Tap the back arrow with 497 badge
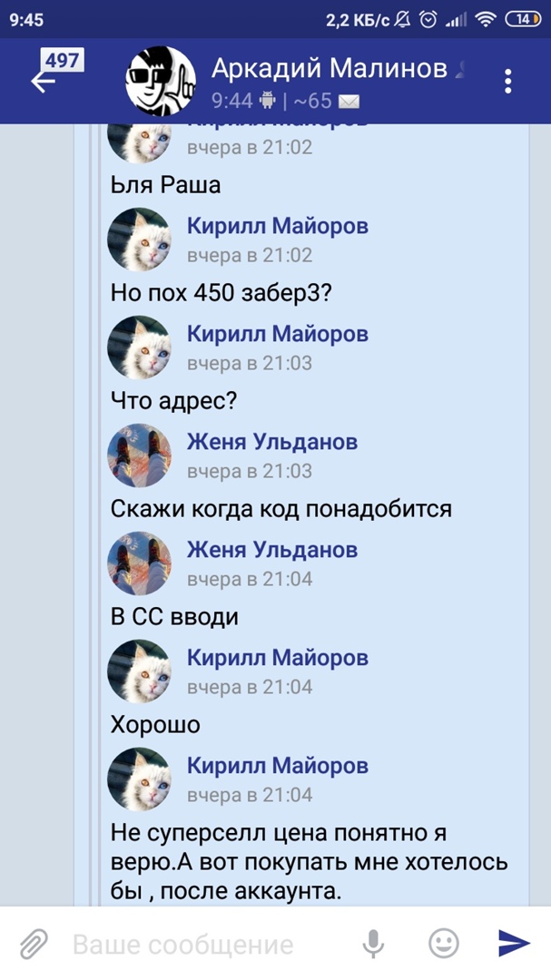Image resolution: width=551 pixels, height=980 pixels. (x=55, y=73)
